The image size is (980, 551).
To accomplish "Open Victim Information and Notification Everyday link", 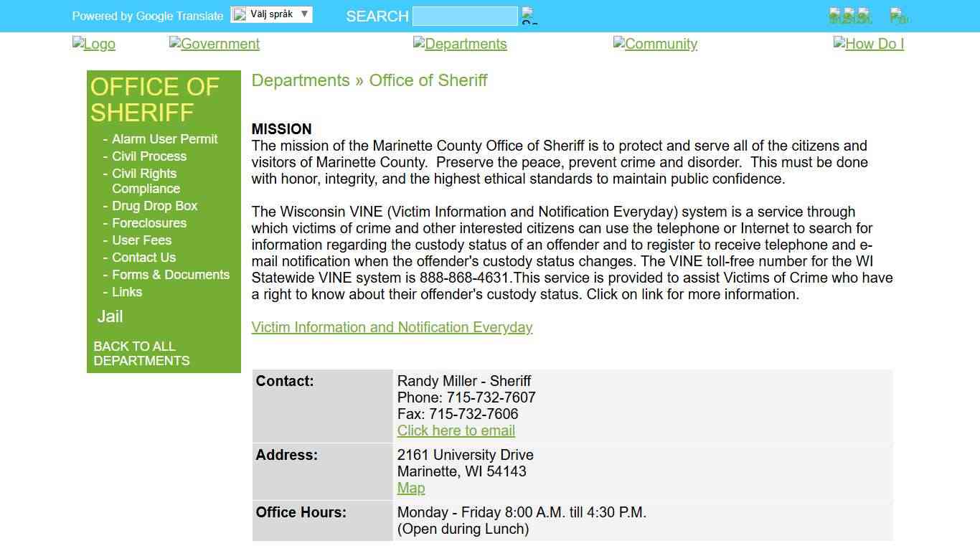I will [392, 327].
